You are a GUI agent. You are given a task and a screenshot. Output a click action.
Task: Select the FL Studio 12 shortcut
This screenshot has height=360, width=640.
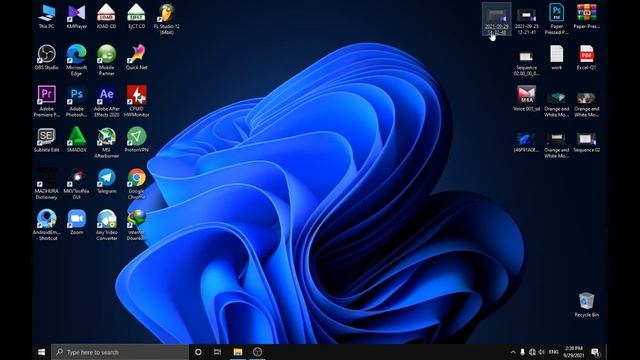click(167, 19)
